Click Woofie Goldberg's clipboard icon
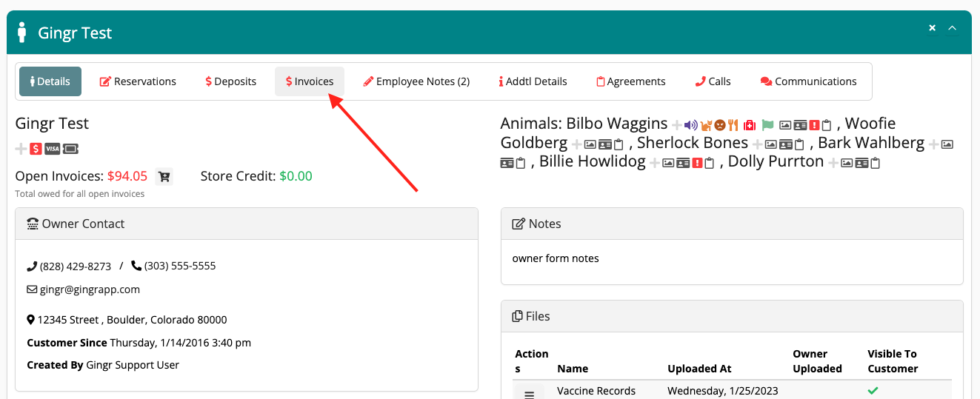980x399 pixels. pos(619,144)
